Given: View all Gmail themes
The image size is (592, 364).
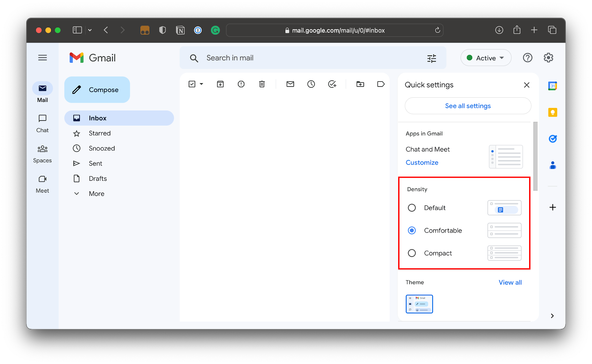Looking at the screenshot, I should pos(510,282).
